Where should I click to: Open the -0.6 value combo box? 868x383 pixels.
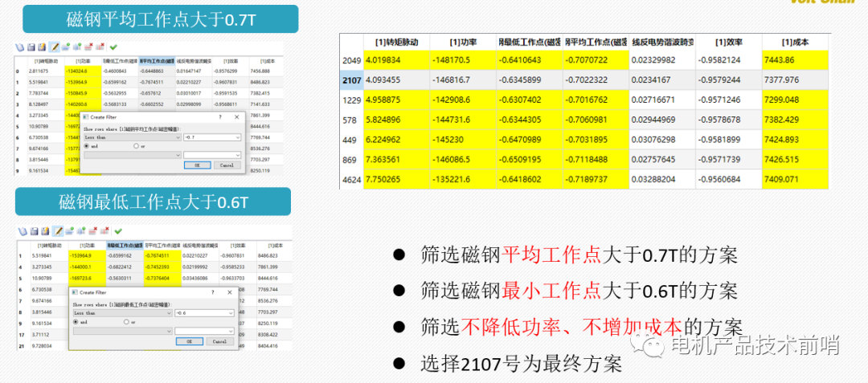pos(204,313)
